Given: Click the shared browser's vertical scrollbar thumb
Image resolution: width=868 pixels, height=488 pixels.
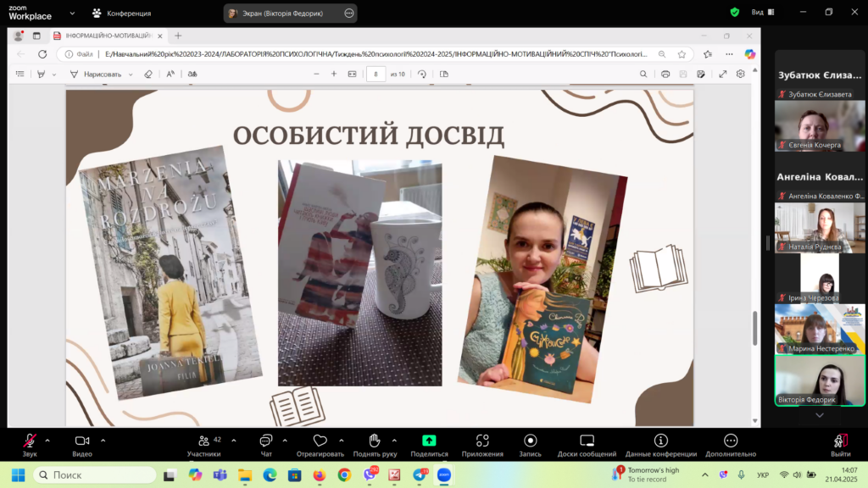Looking at the screenshot, I should coord(754,329).
